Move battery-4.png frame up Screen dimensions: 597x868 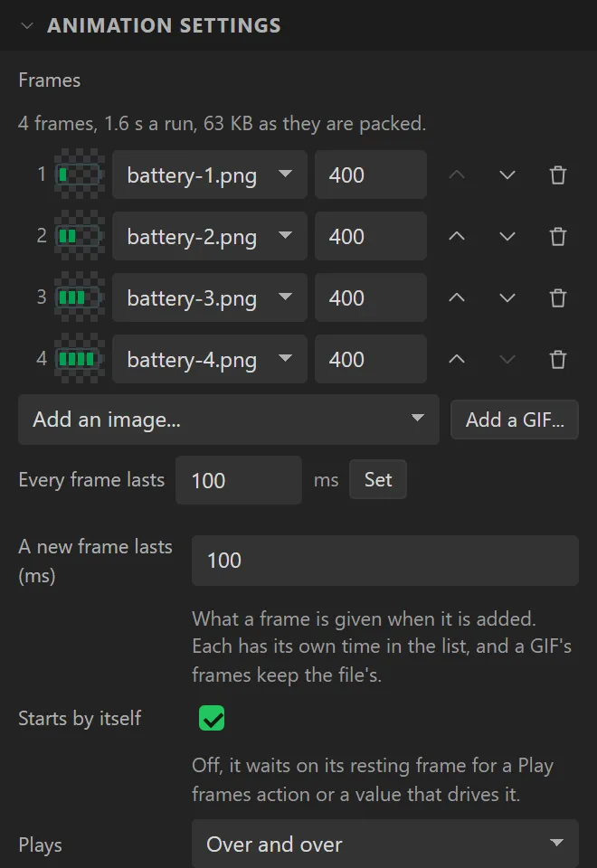point(456,359)
